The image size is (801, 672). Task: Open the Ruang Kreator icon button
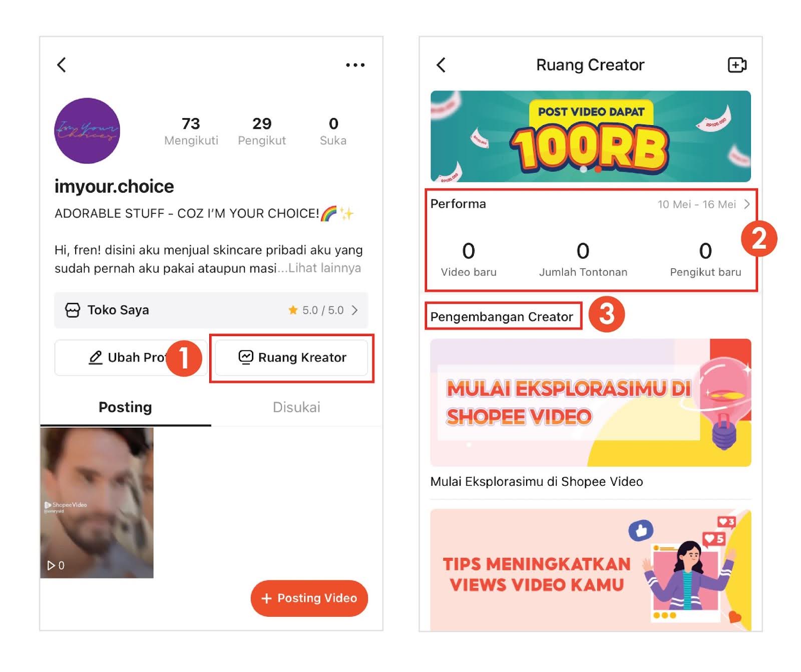tap(246, 358)
